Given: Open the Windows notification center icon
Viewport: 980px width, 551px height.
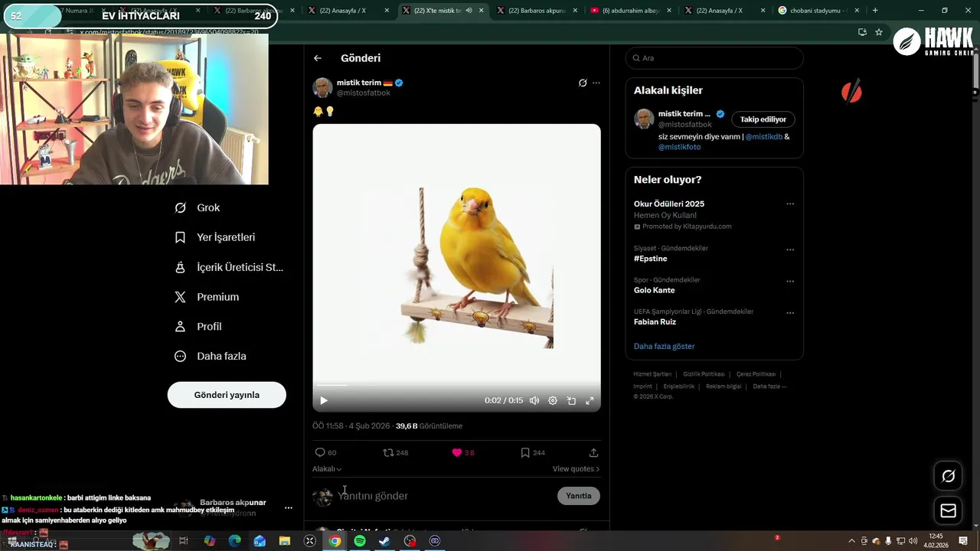Looking at the screenshot, I should coord(963,541).
